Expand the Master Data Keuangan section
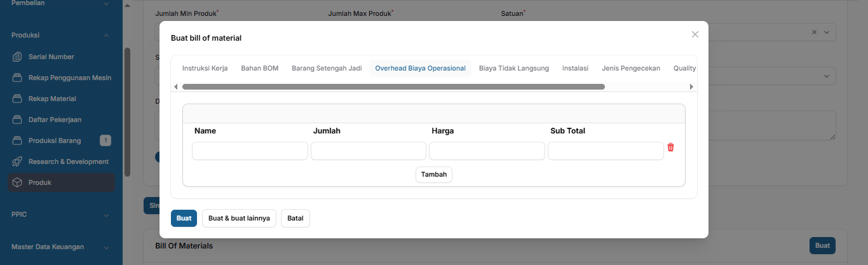868x265 pixels. coord(106,247)
